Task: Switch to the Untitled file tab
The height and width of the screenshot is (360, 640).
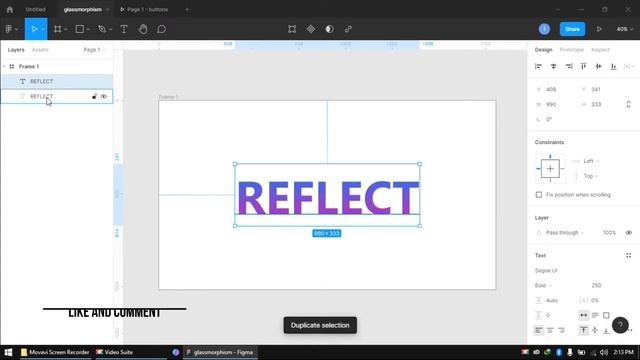Action: click(36, 9)
